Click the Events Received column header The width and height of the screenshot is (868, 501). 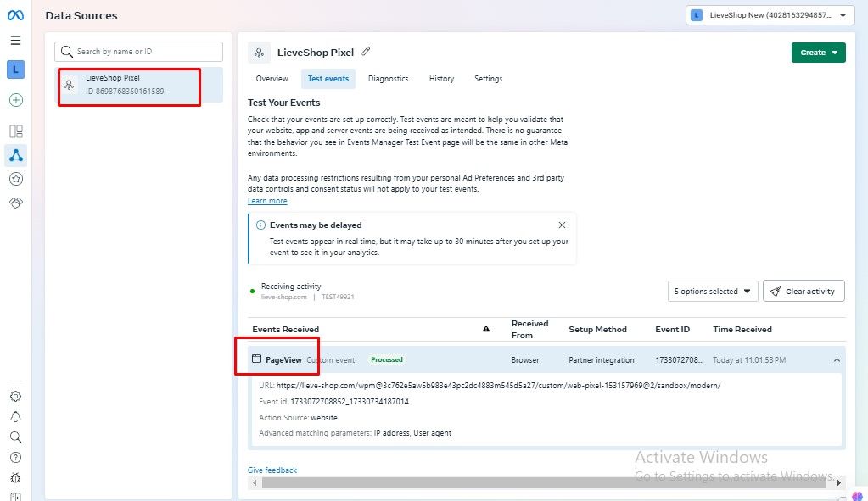click(286, 329)
